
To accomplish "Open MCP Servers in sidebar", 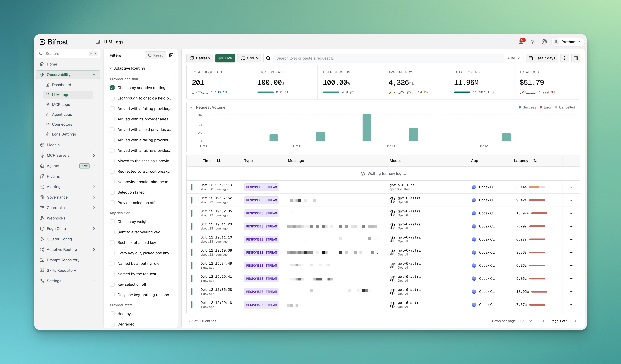I will (68, 155).
